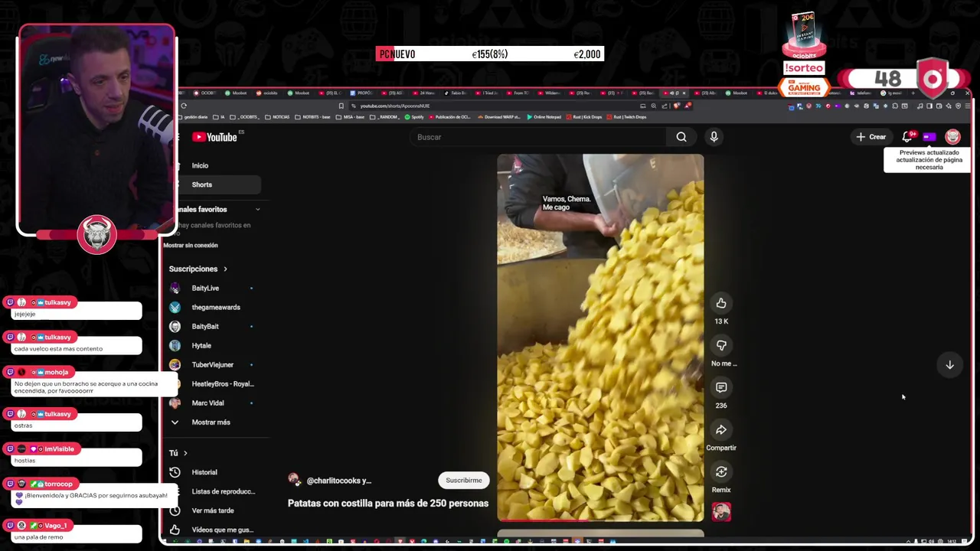Start voice search with microphone icon

point(714,137)
